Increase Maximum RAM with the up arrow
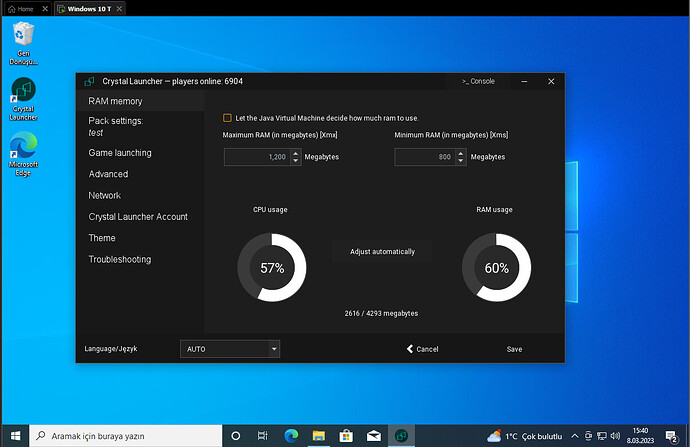 point(295,153)
